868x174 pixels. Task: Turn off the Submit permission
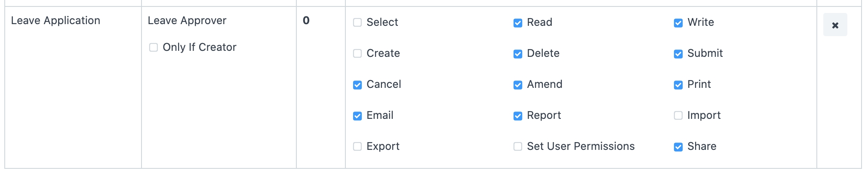[678, 53]
